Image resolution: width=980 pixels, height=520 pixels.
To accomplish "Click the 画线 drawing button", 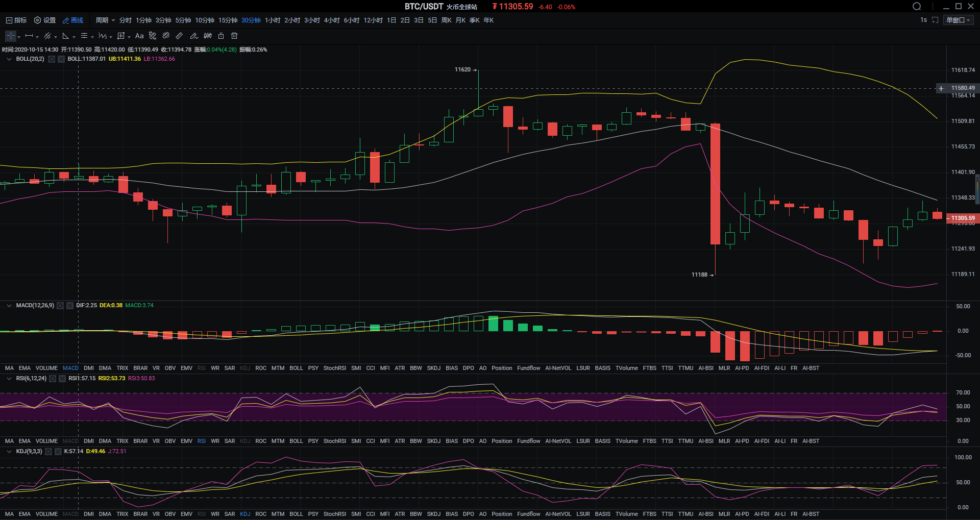I will (x=73, y=20).
